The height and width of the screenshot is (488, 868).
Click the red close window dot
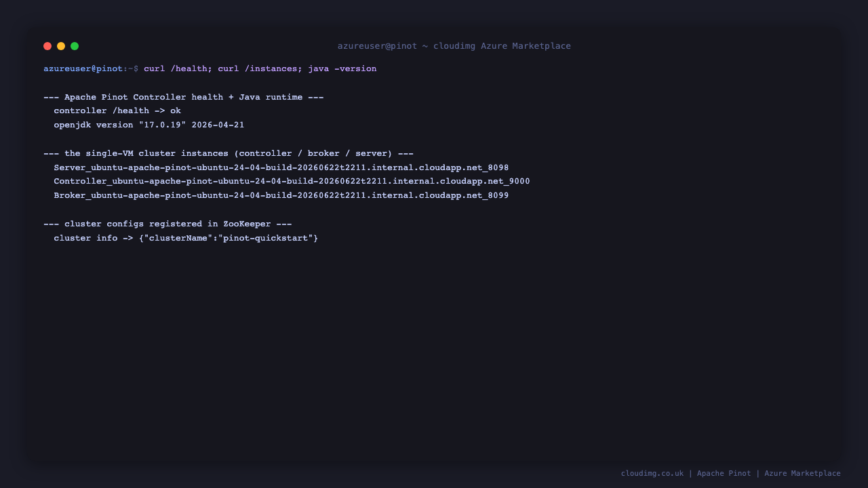(47, 46)
